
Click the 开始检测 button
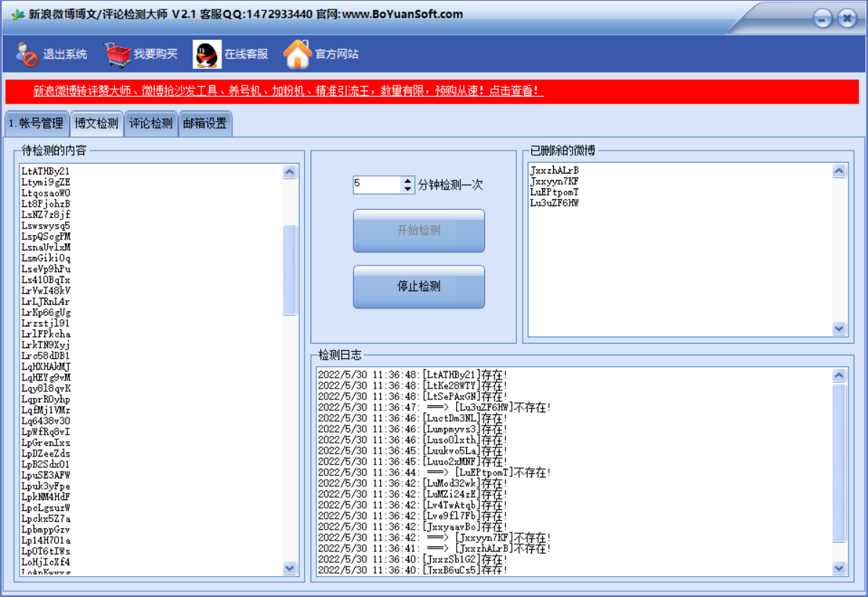point(418,231)
